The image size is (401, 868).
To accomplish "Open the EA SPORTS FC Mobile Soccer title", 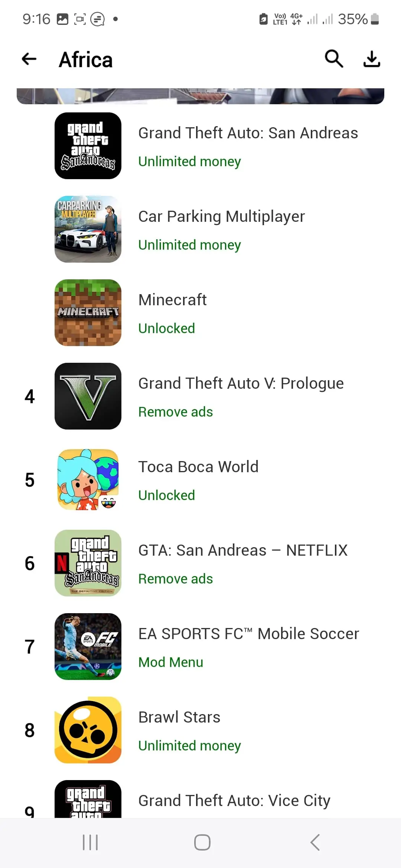I will pyautogui.click(x=249, y=634).
